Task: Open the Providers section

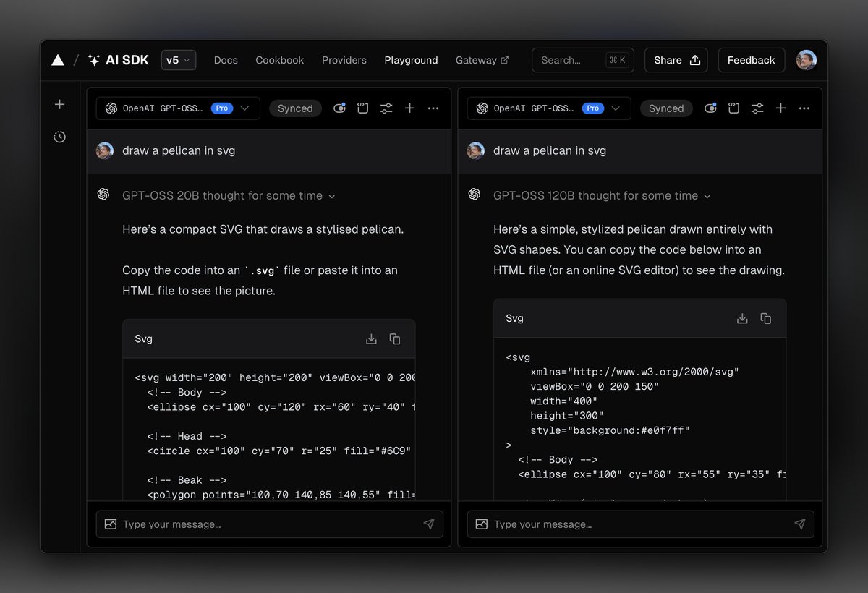Action: pos(344,60)
